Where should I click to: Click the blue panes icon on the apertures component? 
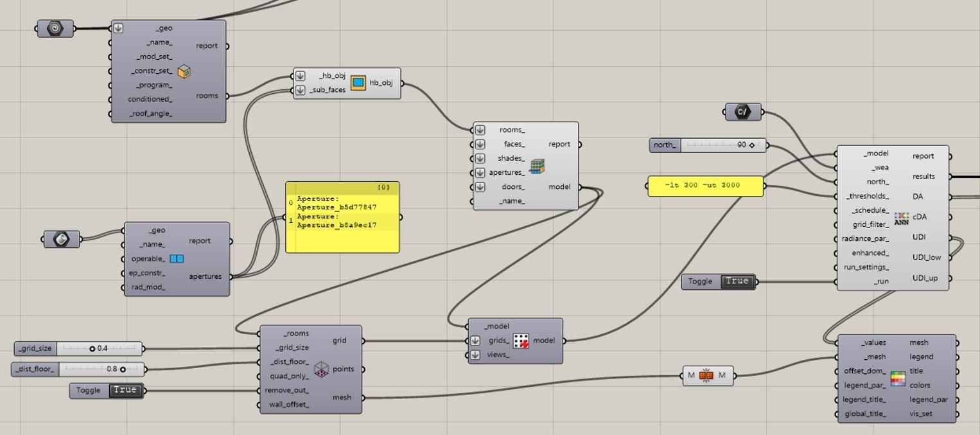(x=177, y=259)
